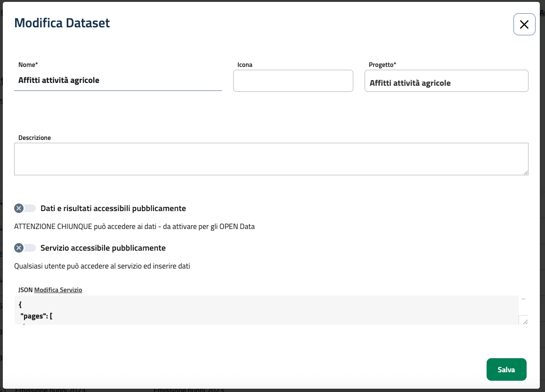
Task: Click the small dash icon beside JSON editor
Action: (523, 299)
